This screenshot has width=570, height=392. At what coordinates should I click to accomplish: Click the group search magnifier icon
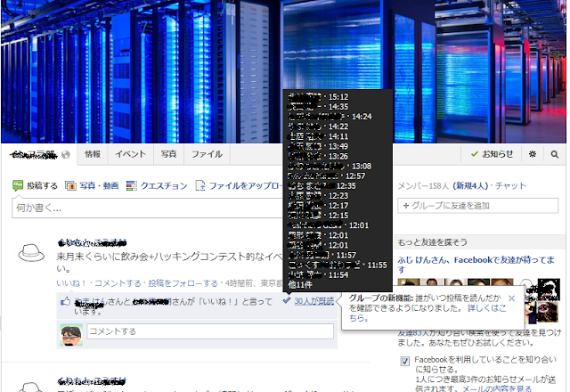(x=554, y=154)
